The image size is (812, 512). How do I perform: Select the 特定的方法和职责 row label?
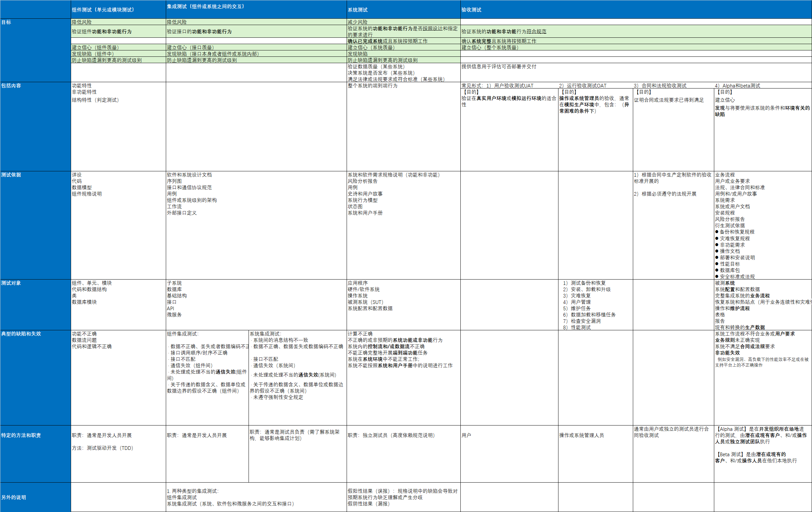point(21,436)
